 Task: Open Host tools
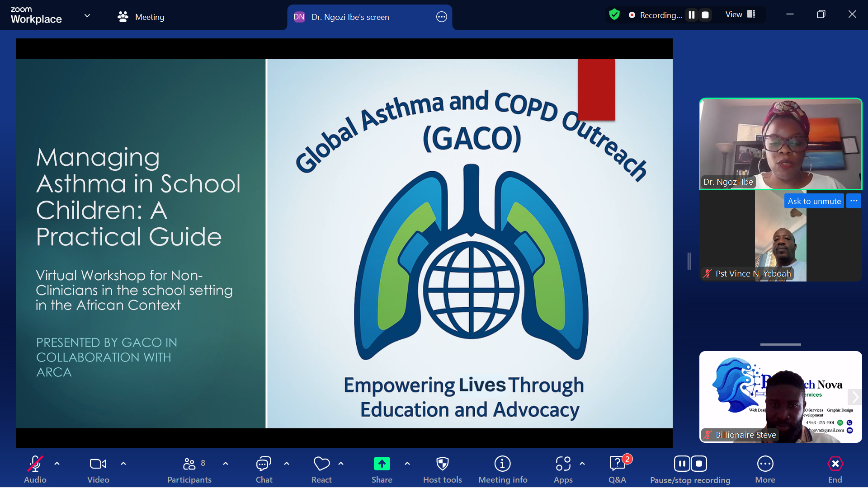(443, 464)
